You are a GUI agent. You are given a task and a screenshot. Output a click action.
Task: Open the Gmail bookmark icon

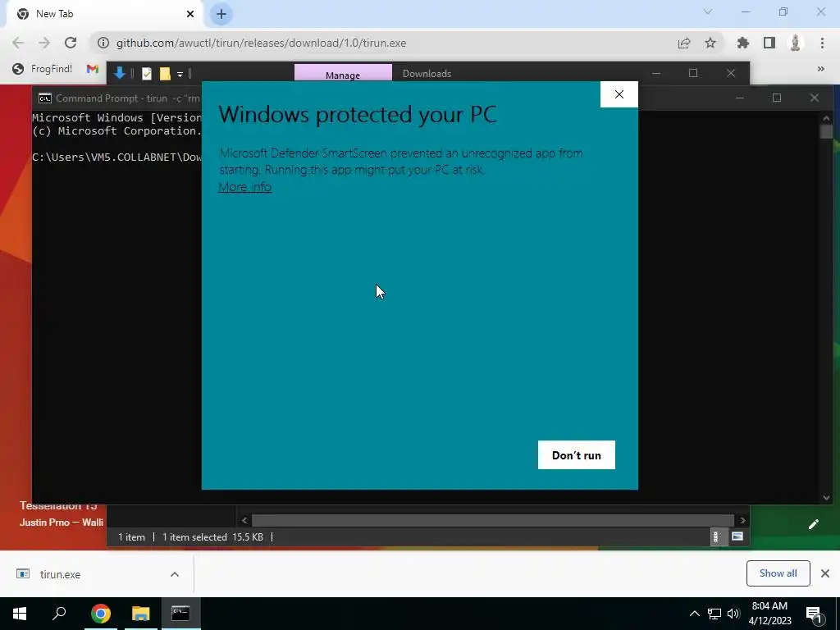coord(93,69)
